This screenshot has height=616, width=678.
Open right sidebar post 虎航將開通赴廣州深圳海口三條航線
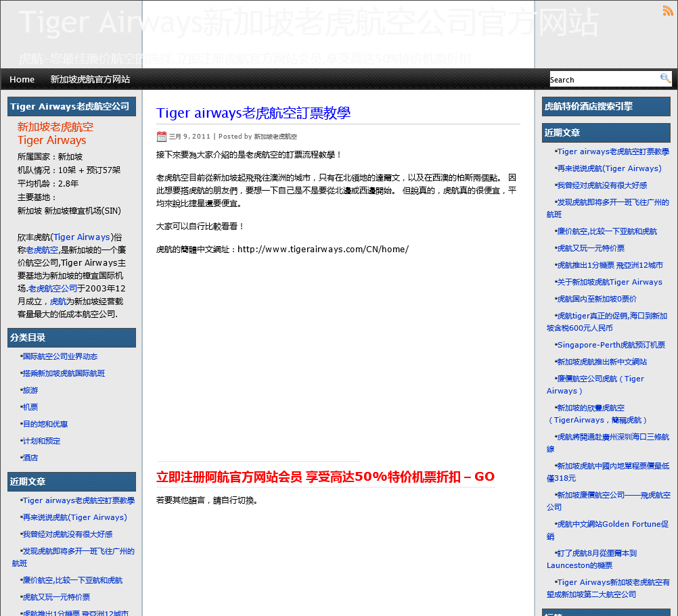click(608, 443)
